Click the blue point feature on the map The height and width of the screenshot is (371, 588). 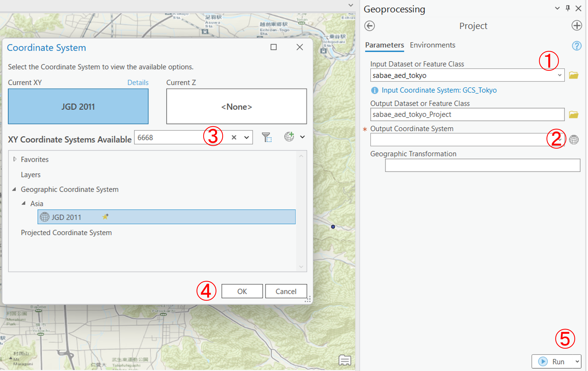[333, 227]
